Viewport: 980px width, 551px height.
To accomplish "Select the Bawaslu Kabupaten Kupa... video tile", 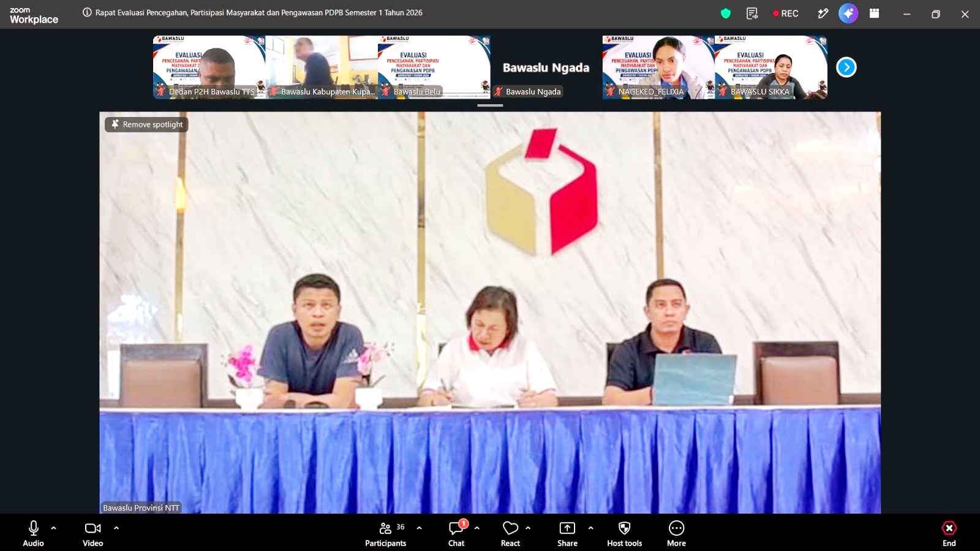I will pos(322,67).
